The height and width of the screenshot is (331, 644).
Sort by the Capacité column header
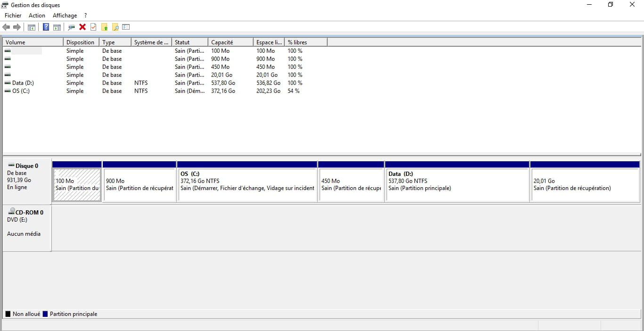point(231,42)
